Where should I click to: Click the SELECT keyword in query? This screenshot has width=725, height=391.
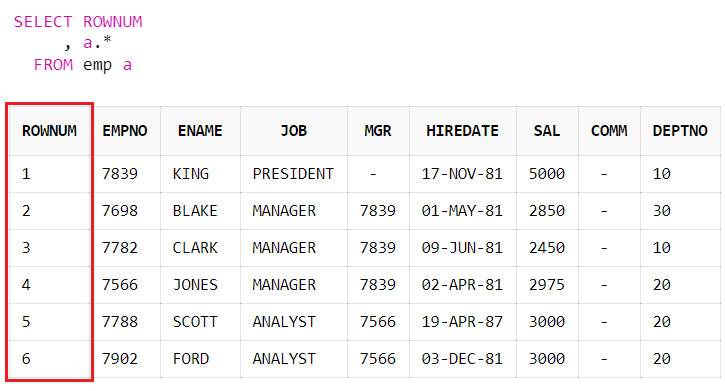pos(43,22)
